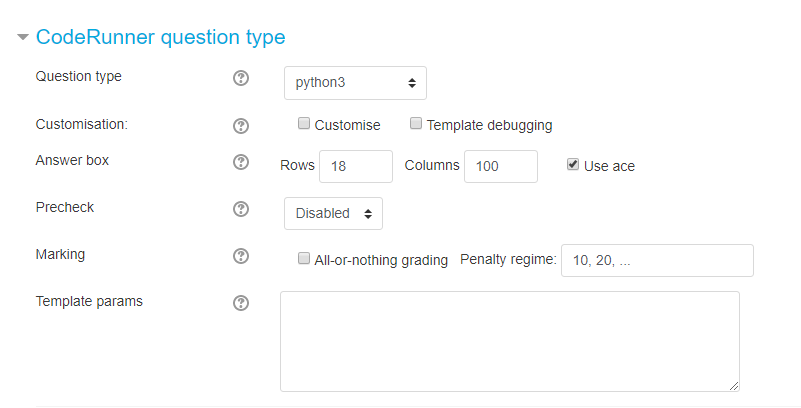Screen dimensions: 801x408
Task: Enable All-or-nothing grading checkbox
Action: click(304, 258)
